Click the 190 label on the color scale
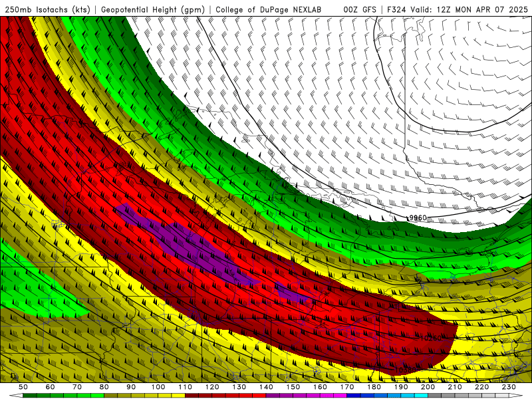 (401, 387)
